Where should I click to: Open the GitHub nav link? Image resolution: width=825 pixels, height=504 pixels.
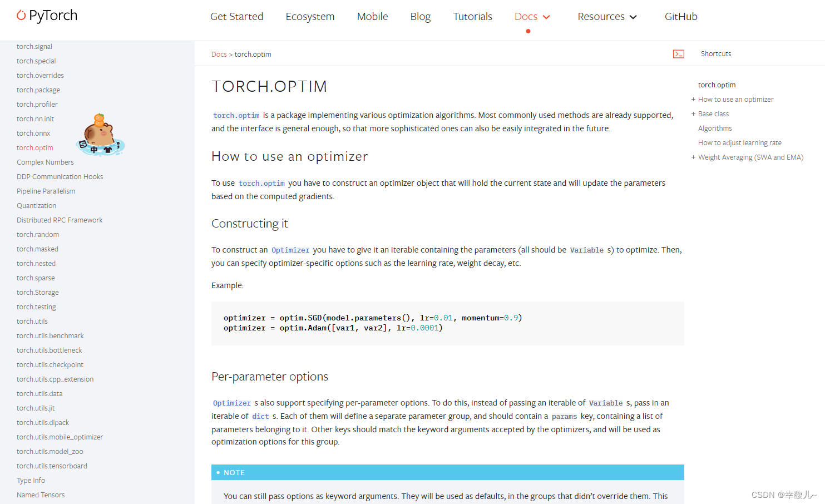681,17
